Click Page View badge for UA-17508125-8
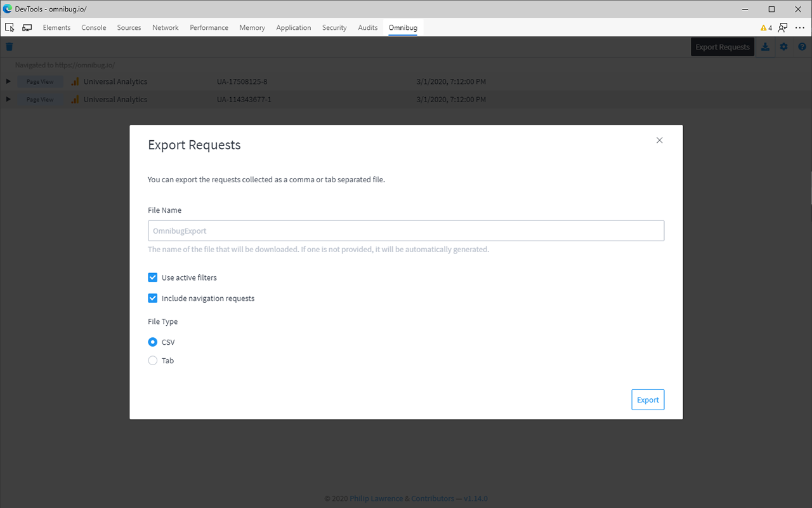The width and height of the screenshot is (812, 508). coord(40,81)
